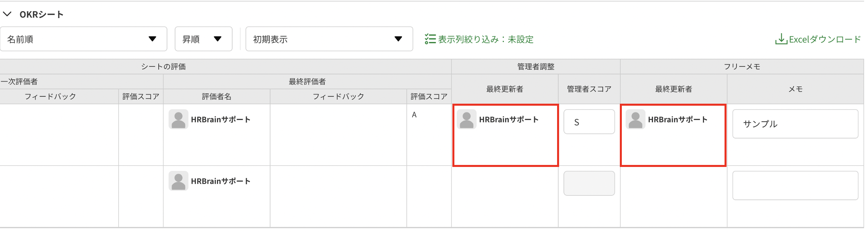Click Excelダウンロード link text
This screenshot has width=868, height=233.
tap(824, 39)
